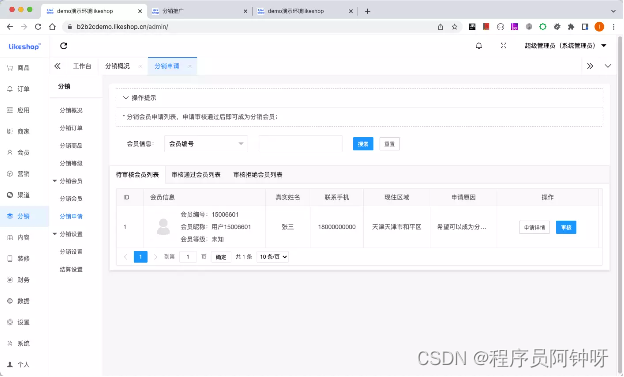This screenshot has height=377, width=624.
Task: Open the 分销概况 submenu item
Action: (x=71, y=111)
